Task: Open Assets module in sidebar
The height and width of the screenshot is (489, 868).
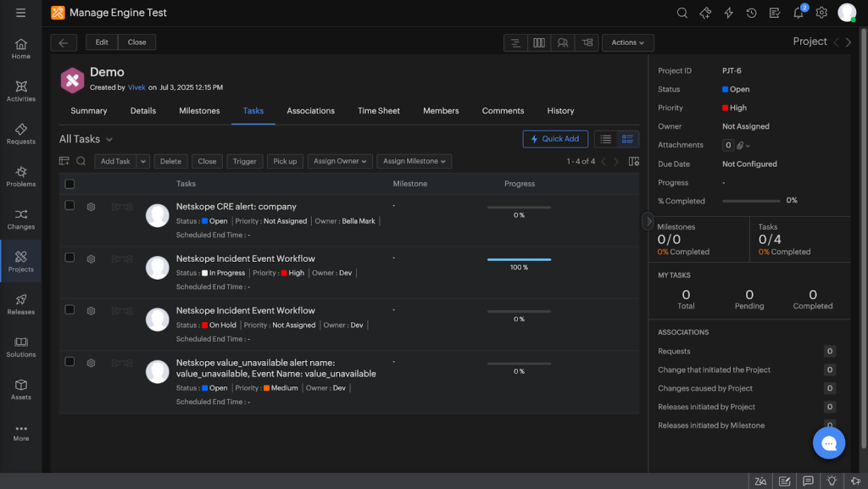Action: point(21,390)
